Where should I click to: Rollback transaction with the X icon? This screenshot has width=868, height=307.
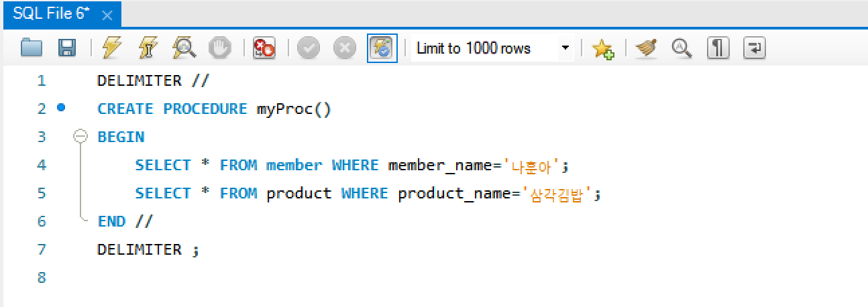[x=344, y=48]
